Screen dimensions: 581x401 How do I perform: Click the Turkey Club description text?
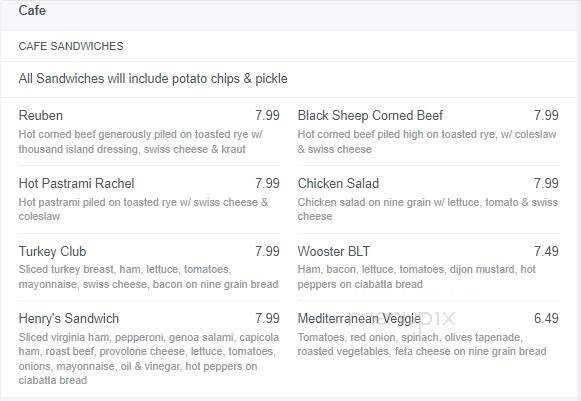click(x=148, y=277)
